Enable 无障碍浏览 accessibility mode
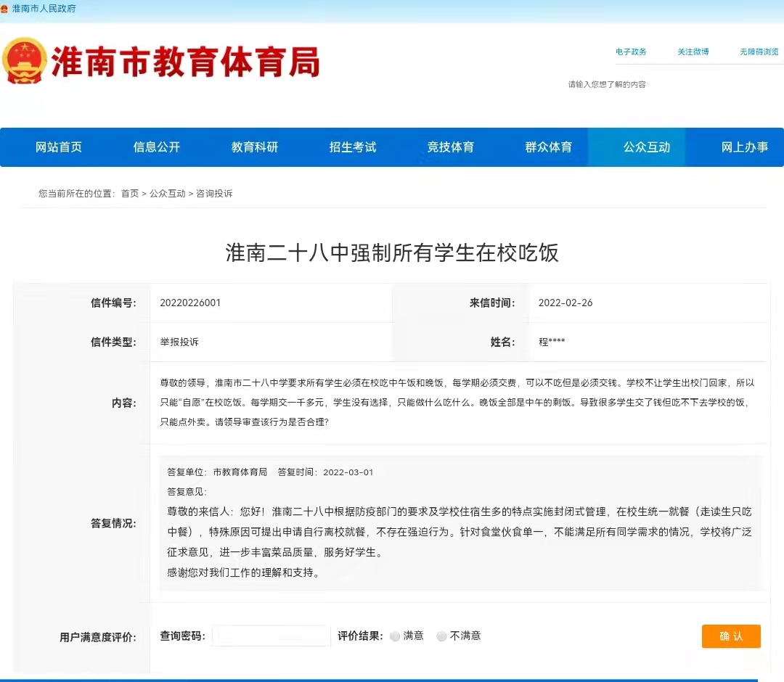The width and height of the screenshot is (784, 682). [759, 52]
